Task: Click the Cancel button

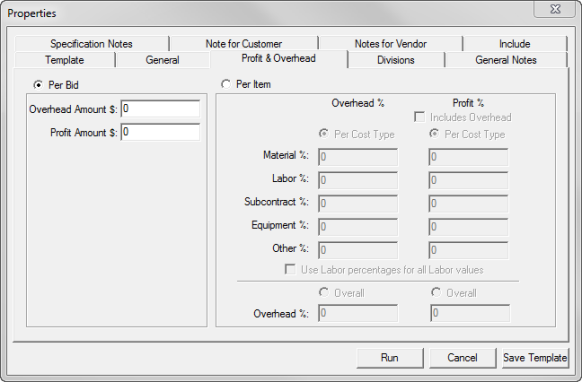Action: (462, 358)
